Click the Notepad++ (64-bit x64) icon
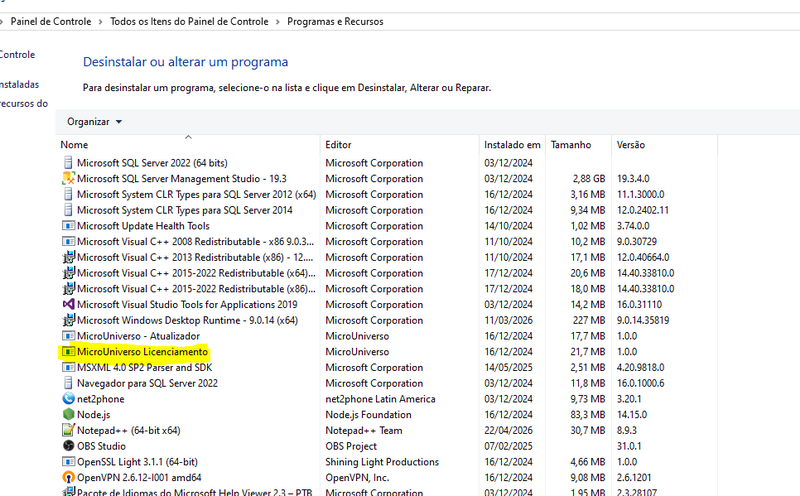Screen dimensions: 800x496 click(x=68, y=430)
